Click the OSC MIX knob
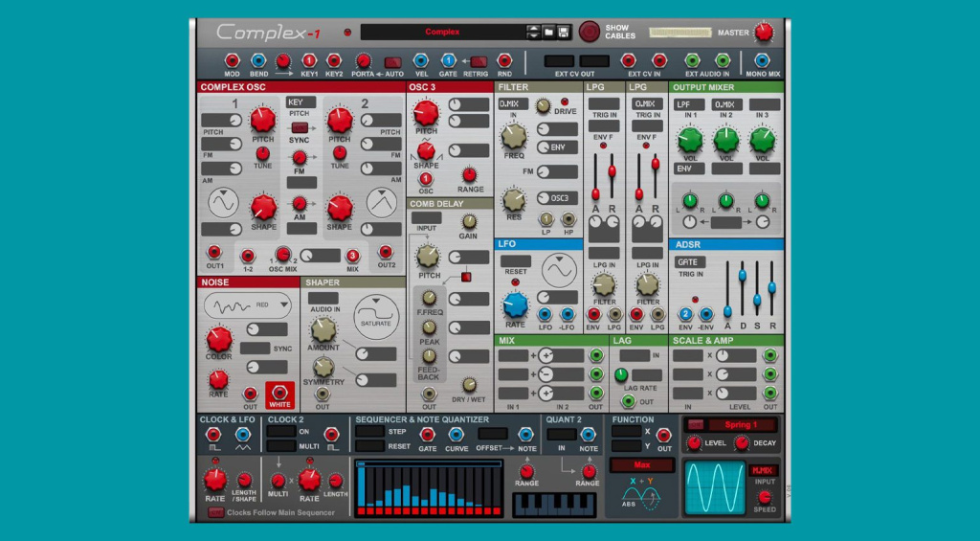 [x=283, y=255]
